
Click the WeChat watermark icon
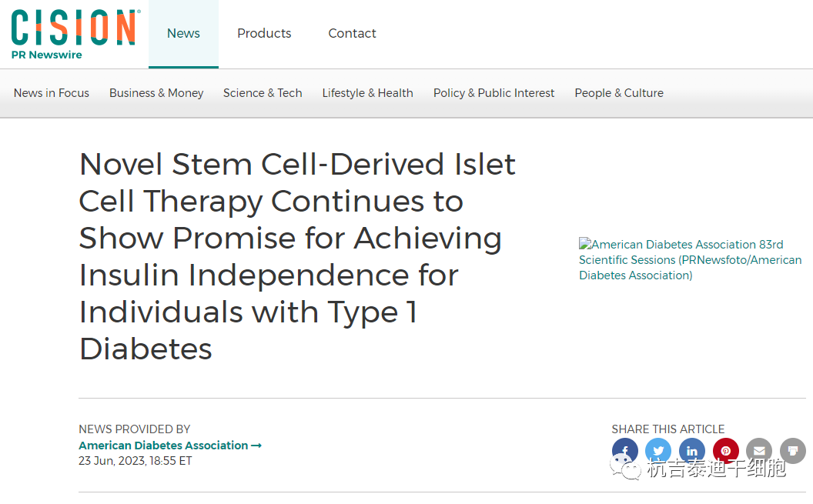point(626,467)
